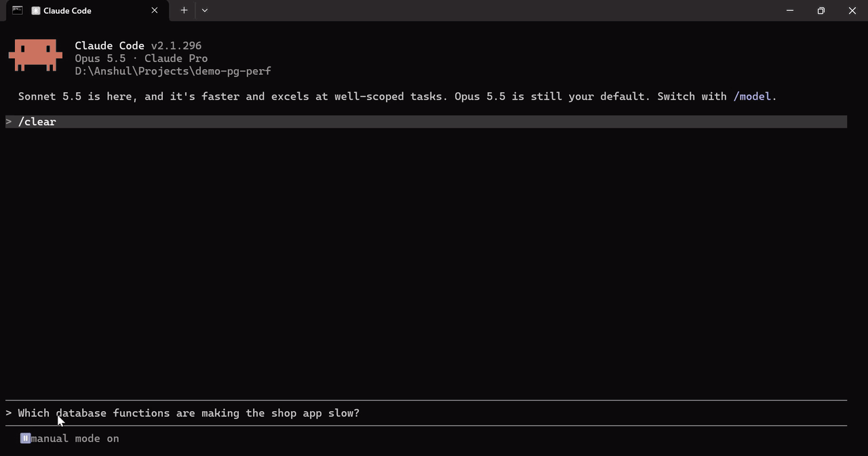
Task: Open a new terminal tab
Action: [184, 10]
